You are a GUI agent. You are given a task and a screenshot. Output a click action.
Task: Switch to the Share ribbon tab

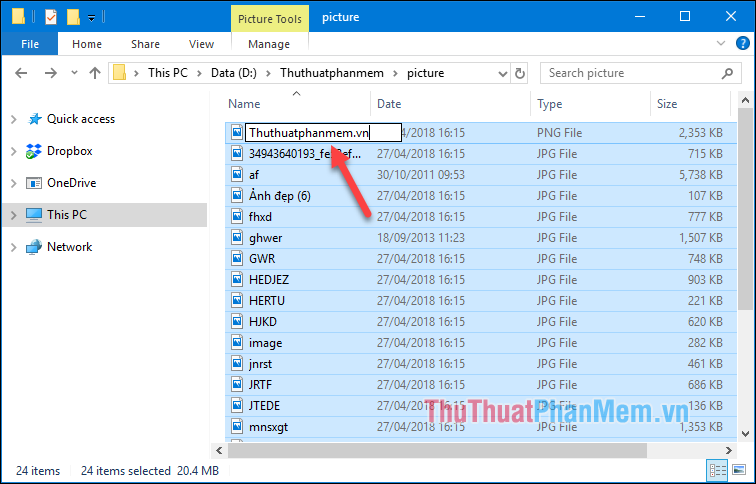tap(145, 44)
